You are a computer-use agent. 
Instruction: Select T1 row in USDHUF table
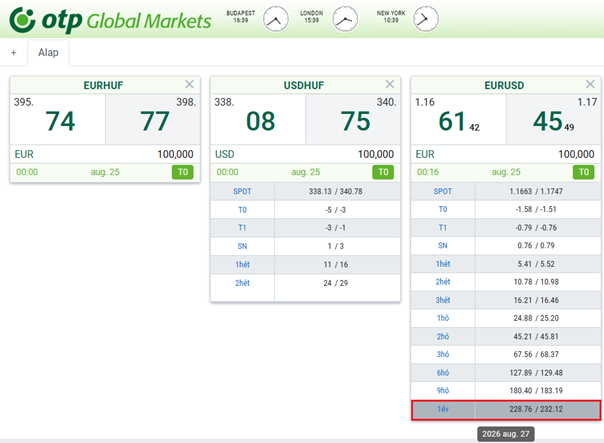(x=305, y=228)
